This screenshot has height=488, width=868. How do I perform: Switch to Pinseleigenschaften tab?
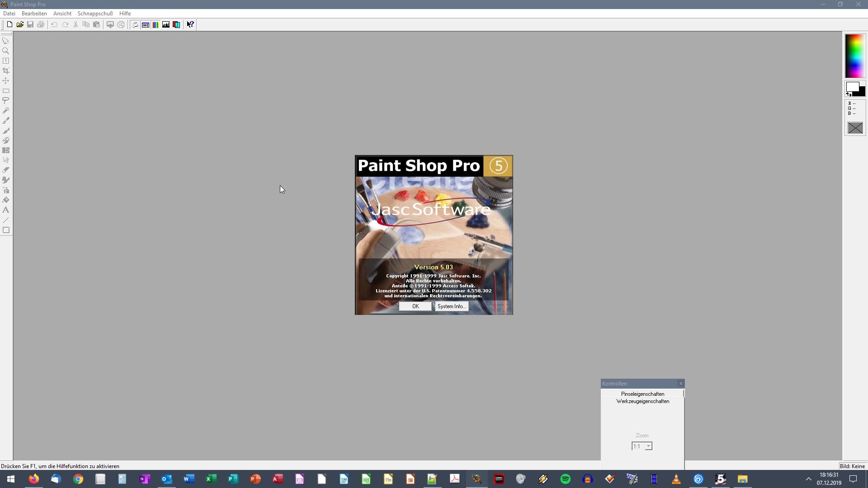[x=642, y=394]
